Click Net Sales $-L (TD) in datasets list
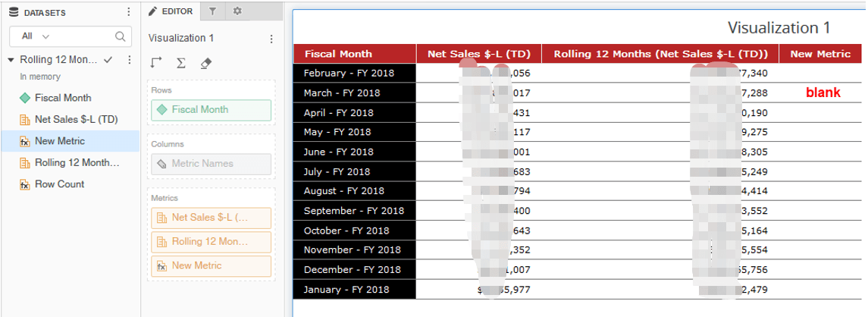 click(x=76, y=119)
